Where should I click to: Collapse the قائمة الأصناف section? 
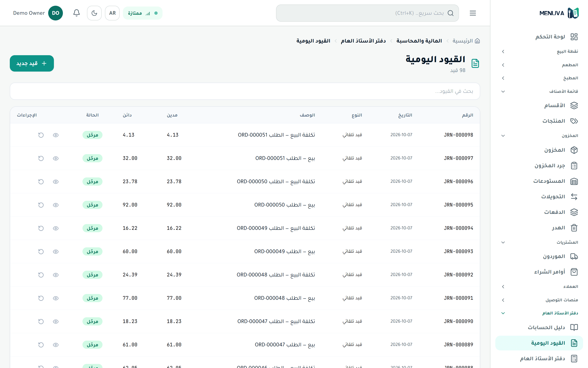[539, 92]
